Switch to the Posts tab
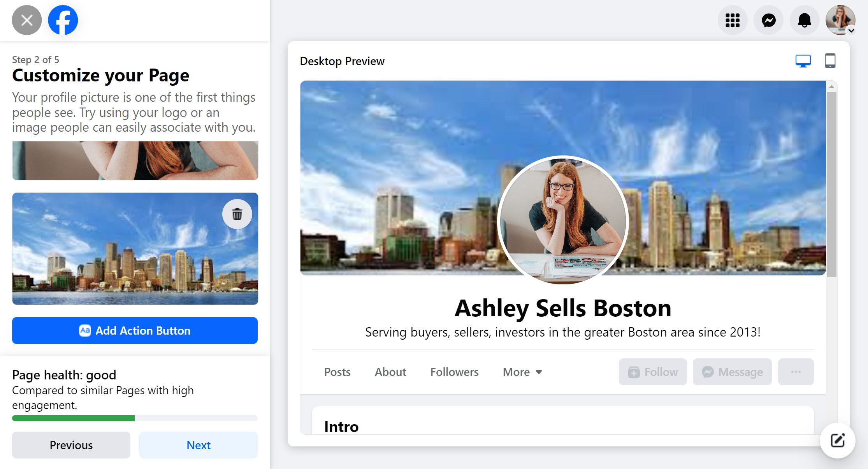The height and width of the screenshot is (469, 868). pos(337,372)
